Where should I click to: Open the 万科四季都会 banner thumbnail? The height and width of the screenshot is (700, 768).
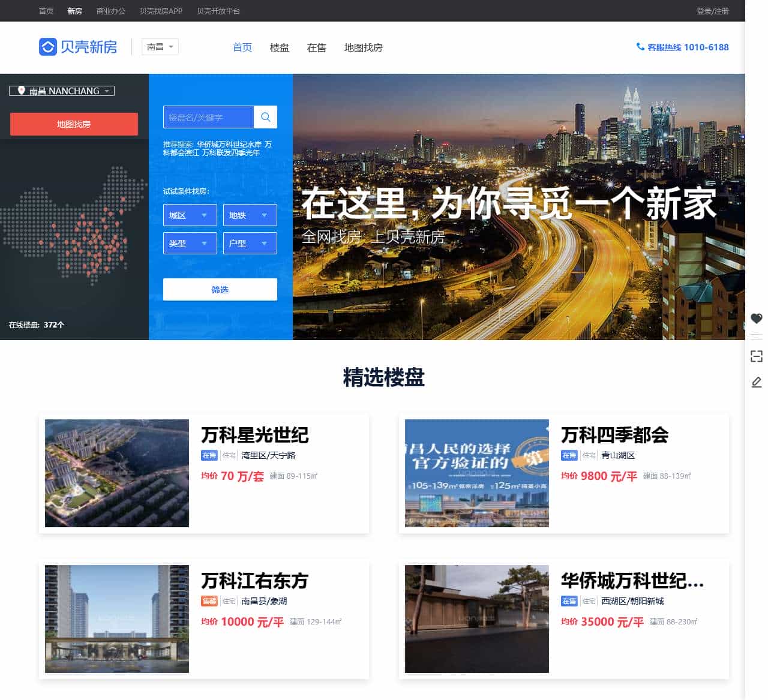[x=477, y=473]
